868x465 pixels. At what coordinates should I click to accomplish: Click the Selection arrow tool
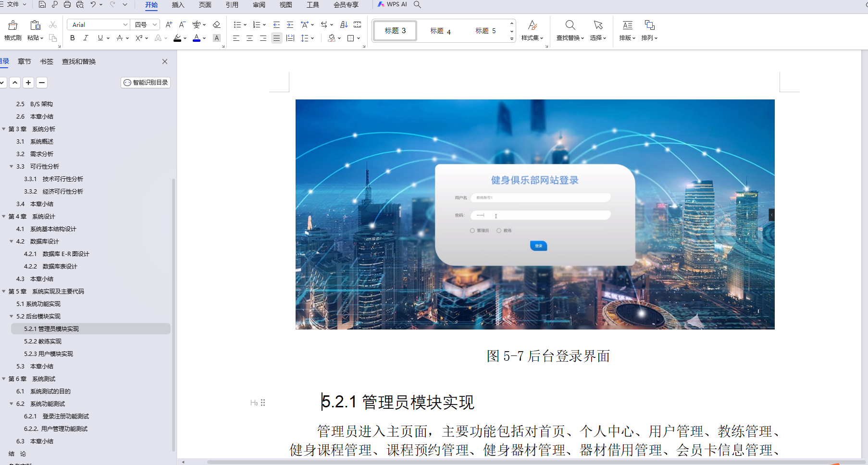pos(598,25)
